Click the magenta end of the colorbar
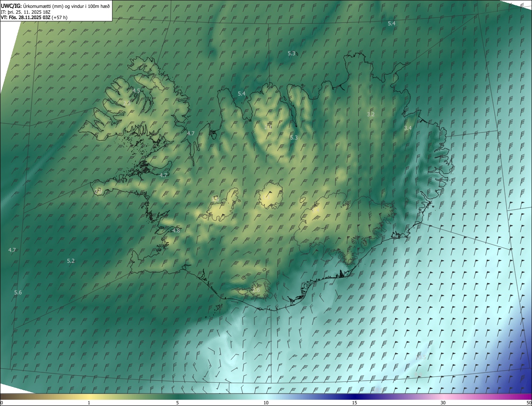This screenshot has width=532, height=406. click(x=528, y=396)
